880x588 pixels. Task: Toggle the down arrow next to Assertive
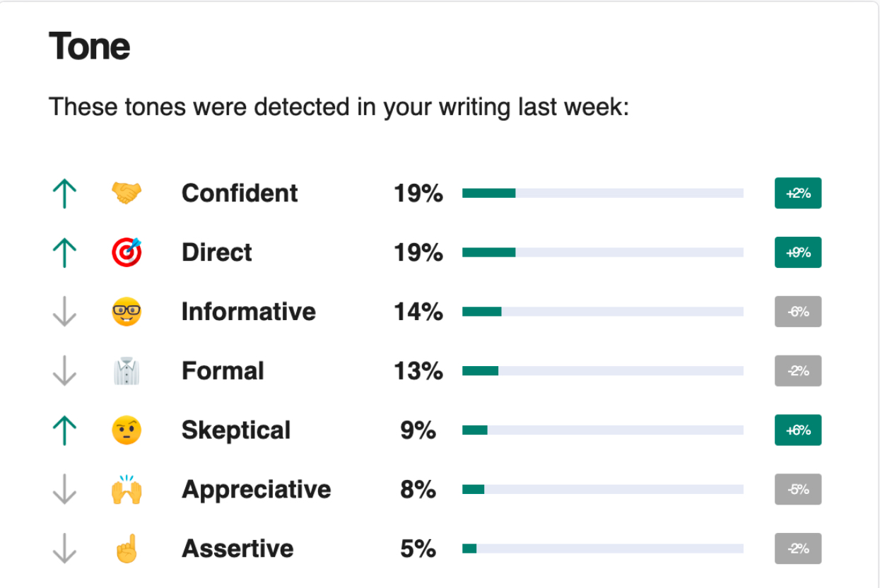pyautogui.click(x=64, y=548)
